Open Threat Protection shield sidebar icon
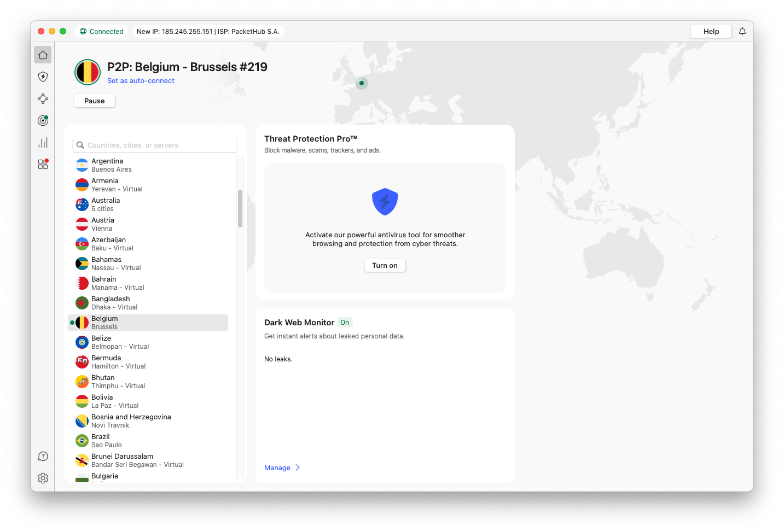This screenshot has width=784, height=532. pyautogui.click(x=43, y=77)
